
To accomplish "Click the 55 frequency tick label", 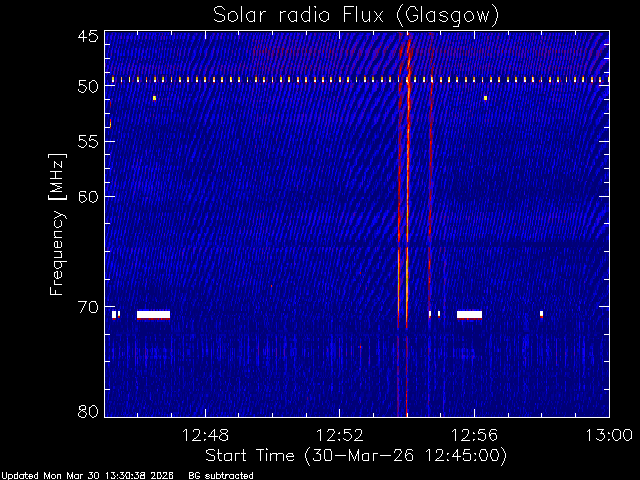I will point(88,142).
